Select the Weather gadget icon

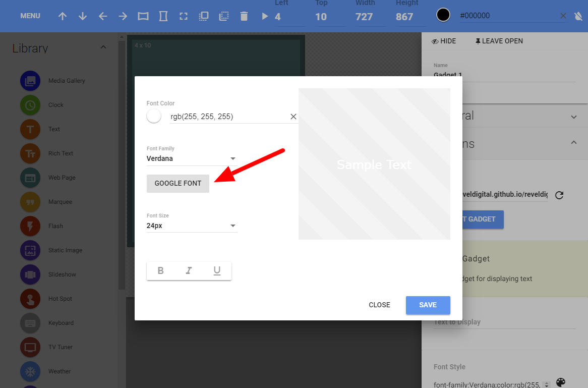[x=30, y=371]
